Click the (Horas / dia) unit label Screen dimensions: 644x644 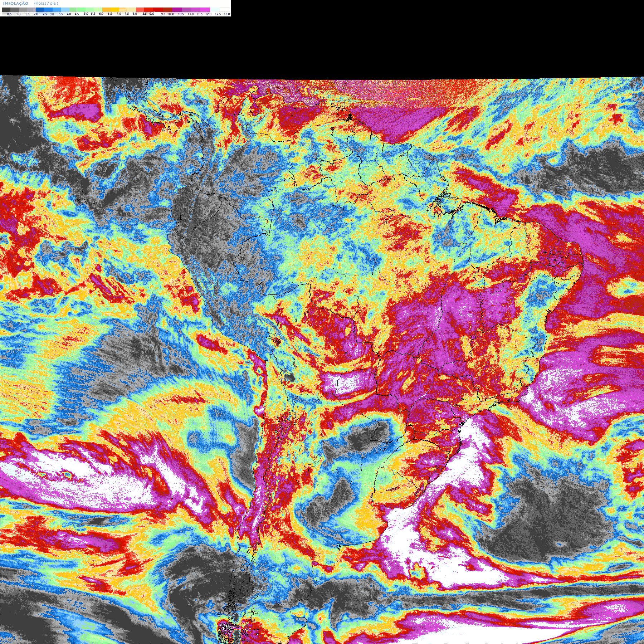tap(46, 3)
